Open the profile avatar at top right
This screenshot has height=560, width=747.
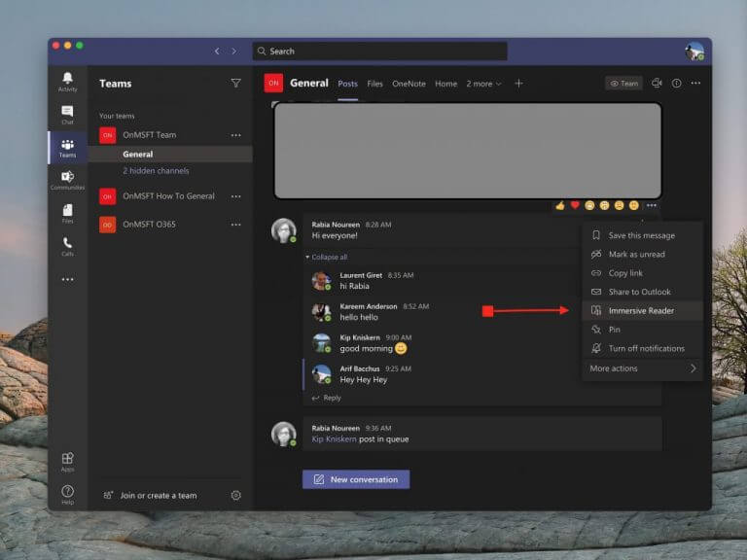tap(694, 52)
